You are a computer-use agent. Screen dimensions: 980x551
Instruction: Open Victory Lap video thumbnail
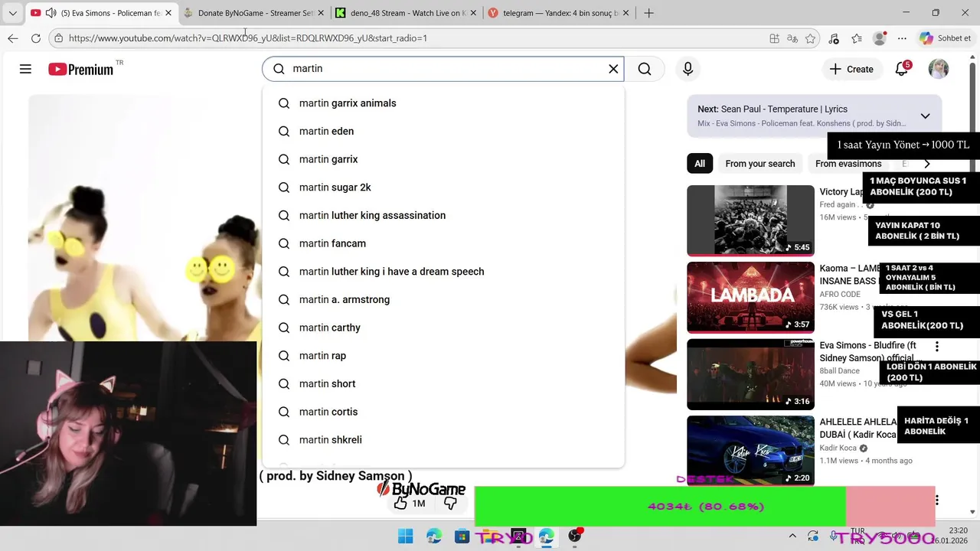point(750,220)
